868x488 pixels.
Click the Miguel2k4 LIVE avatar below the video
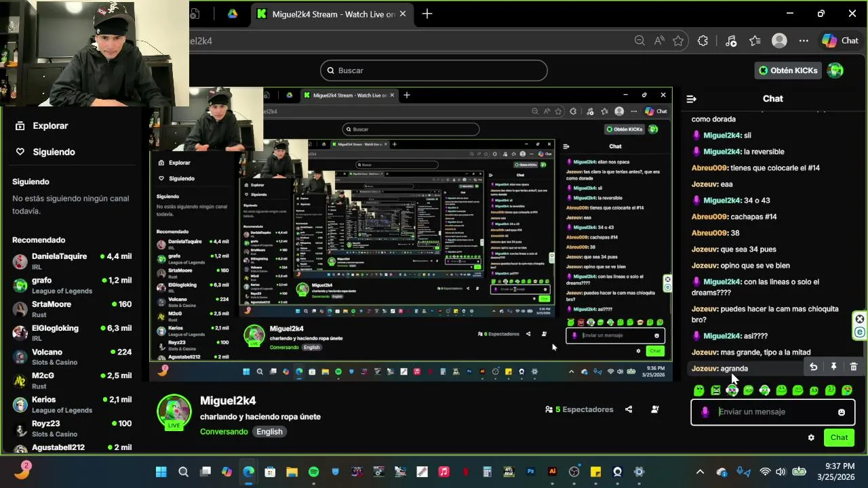[174, 411]
